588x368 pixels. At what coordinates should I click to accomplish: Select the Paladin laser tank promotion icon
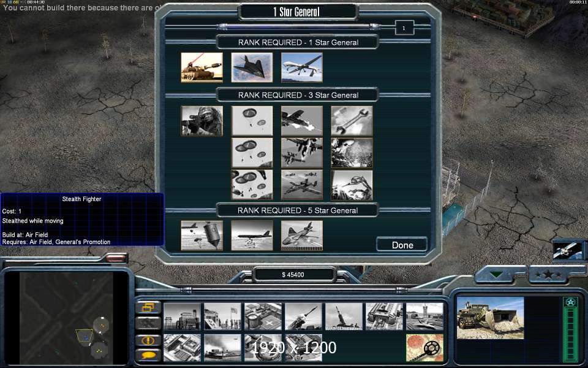(202, 67)
